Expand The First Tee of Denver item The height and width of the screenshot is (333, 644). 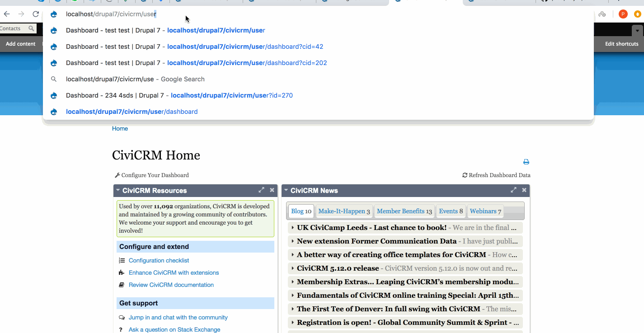[x=293, y=309]
